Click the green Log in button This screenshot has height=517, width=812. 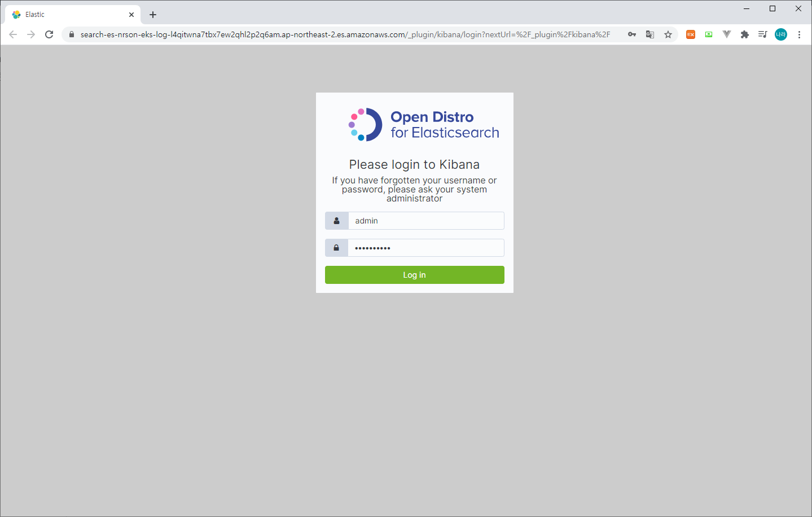pos(414,275)
